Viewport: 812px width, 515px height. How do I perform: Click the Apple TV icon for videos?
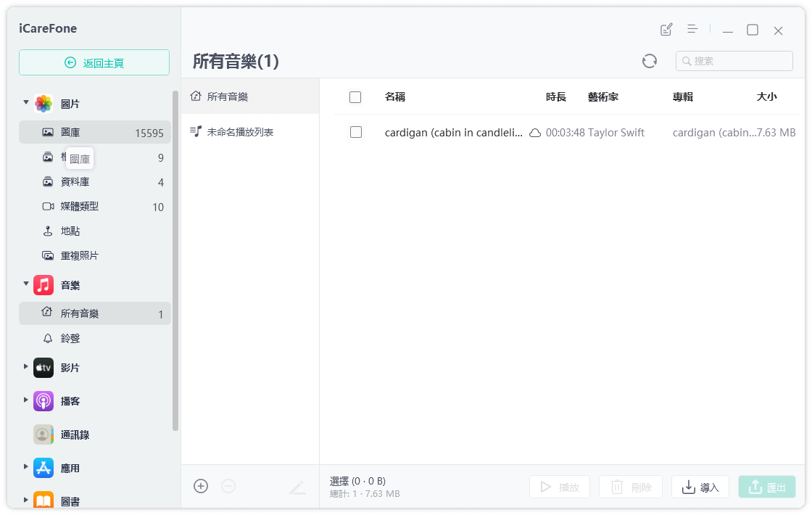click(43, 368)
